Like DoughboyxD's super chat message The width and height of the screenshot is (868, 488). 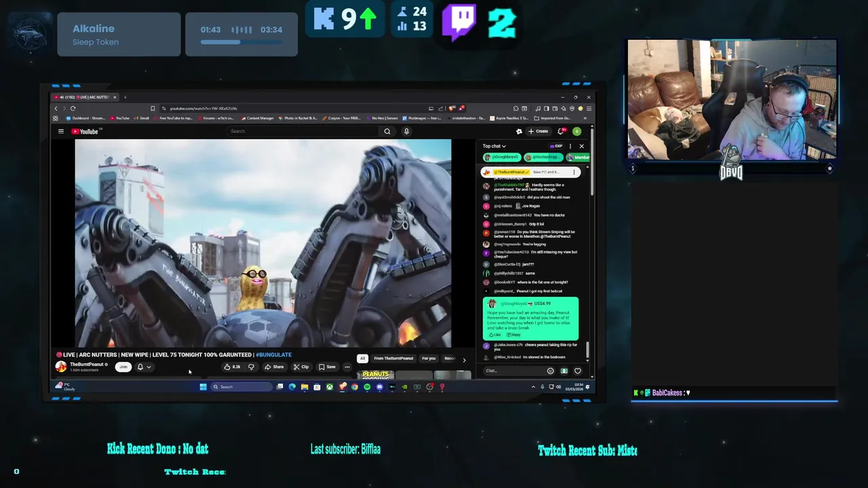coord(494,335)
